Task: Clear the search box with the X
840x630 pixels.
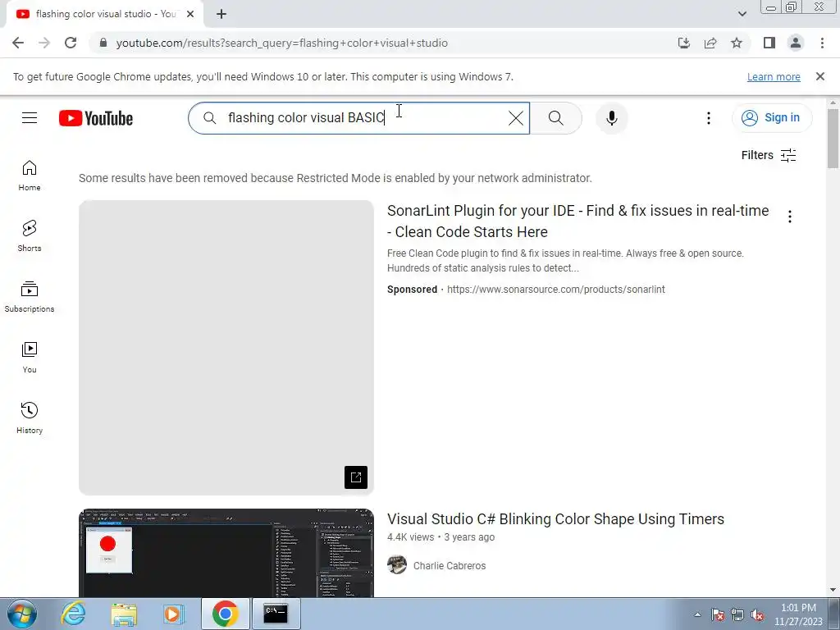Action: pos(516,118)
